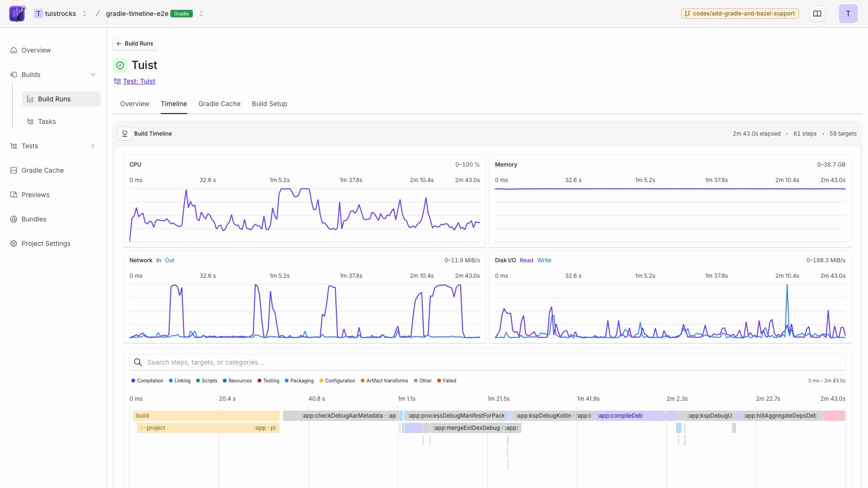Click the Build Runs sidebar icon
Screen dimensions: 868x488
[30, 99]
